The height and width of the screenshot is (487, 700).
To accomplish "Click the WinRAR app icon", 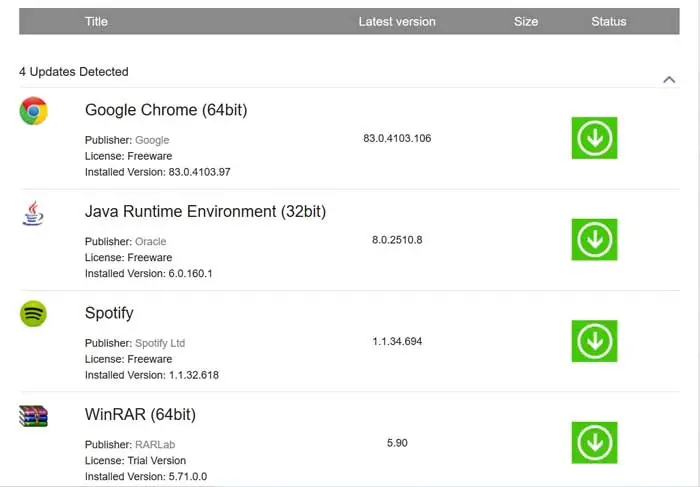I will pyautogui.click(x=34, y=416).
